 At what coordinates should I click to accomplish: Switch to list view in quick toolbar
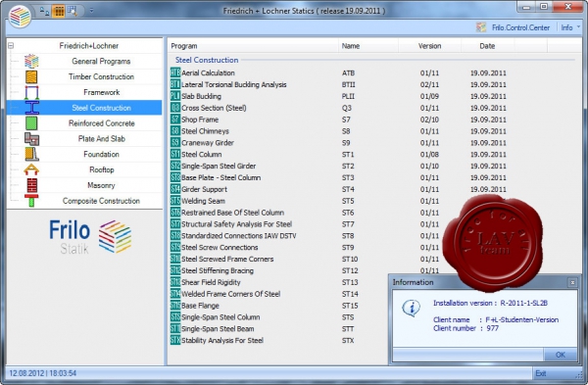[58, 11]
